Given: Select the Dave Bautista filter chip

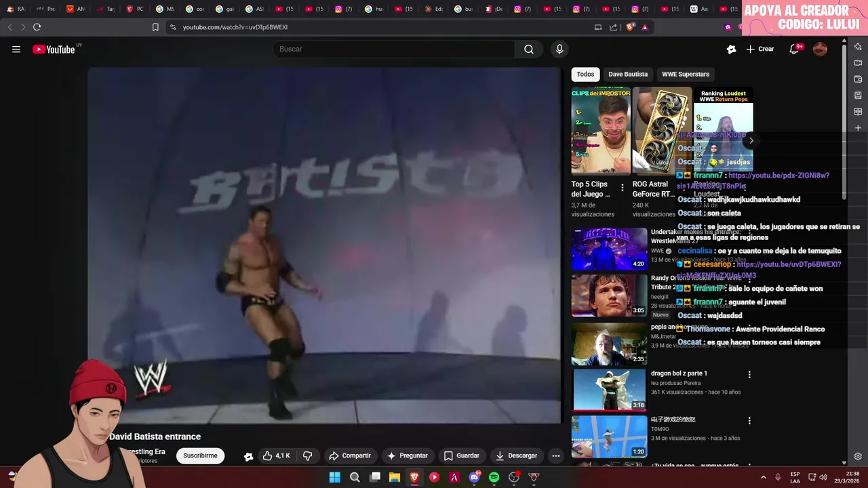Looking at the screenshot, I should (x=628, y=75).
